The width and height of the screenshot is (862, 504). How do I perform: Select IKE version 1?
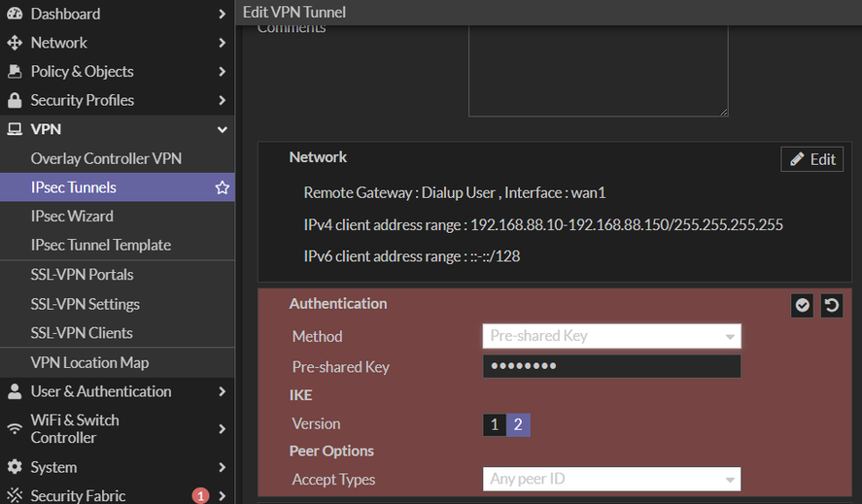tap(495, 424)
